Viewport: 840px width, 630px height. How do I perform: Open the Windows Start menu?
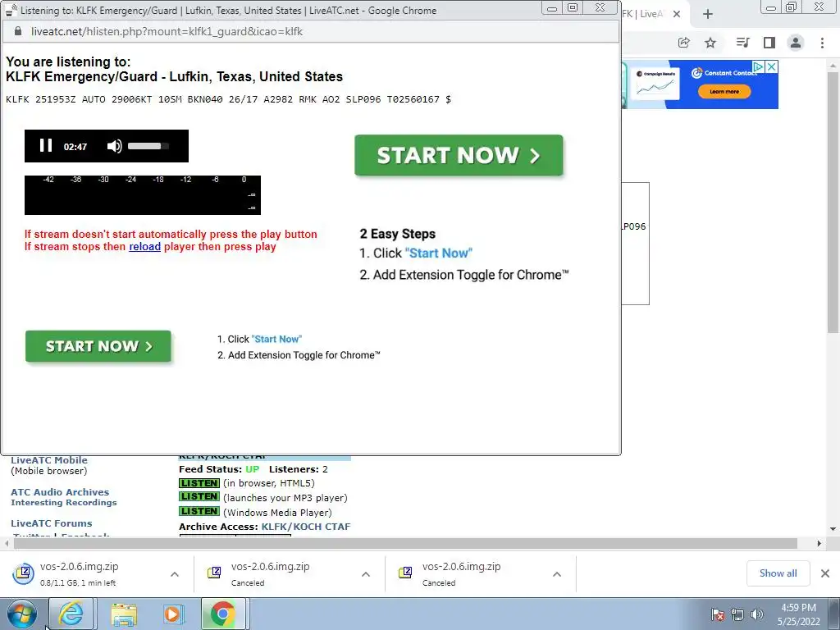tap(22, 614)
